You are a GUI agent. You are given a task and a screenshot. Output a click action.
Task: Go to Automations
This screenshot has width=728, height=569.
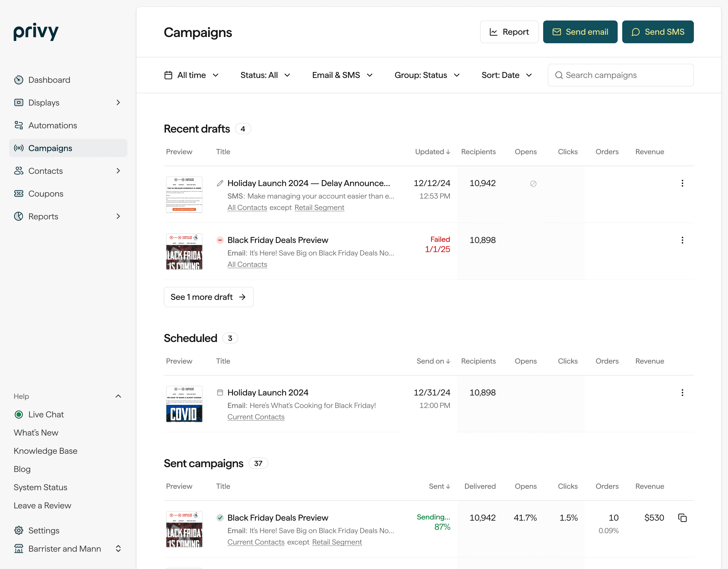(68, 125)
